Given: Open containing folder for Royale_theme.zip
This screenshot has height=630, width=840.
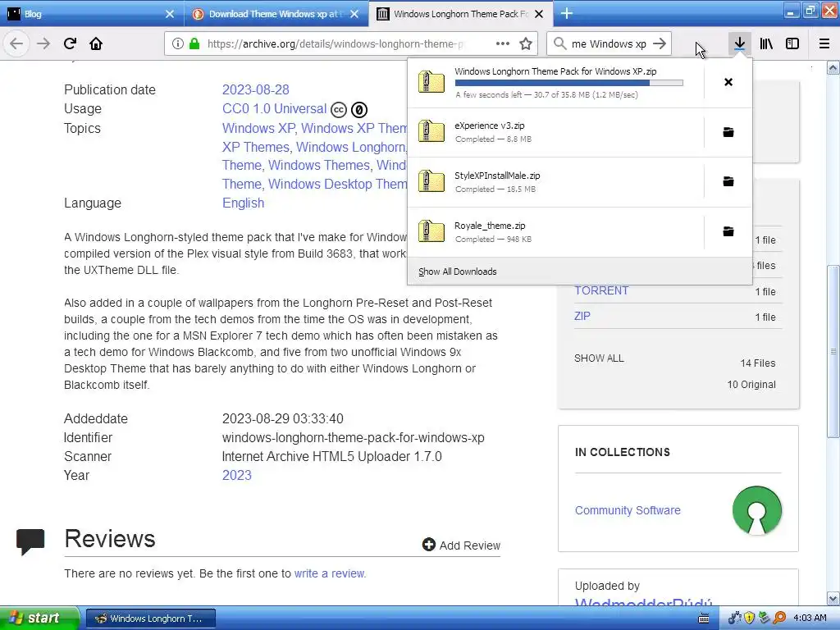Looking at the screenshot, I should 728,231.
